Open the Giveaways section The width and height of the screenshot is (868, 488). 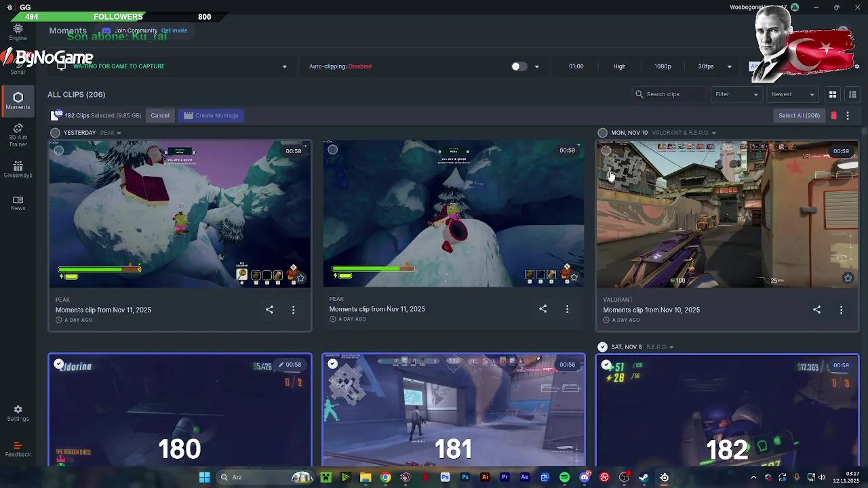point(18,169)
